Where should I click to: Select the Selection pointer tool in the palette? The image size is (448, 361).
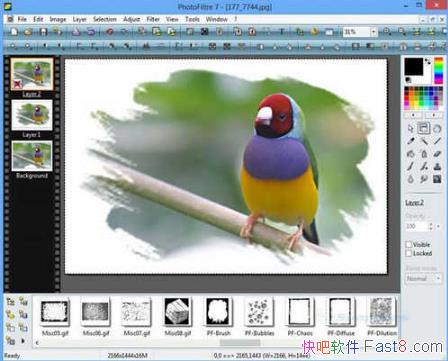pyautogui.click(x=411, y=128)
